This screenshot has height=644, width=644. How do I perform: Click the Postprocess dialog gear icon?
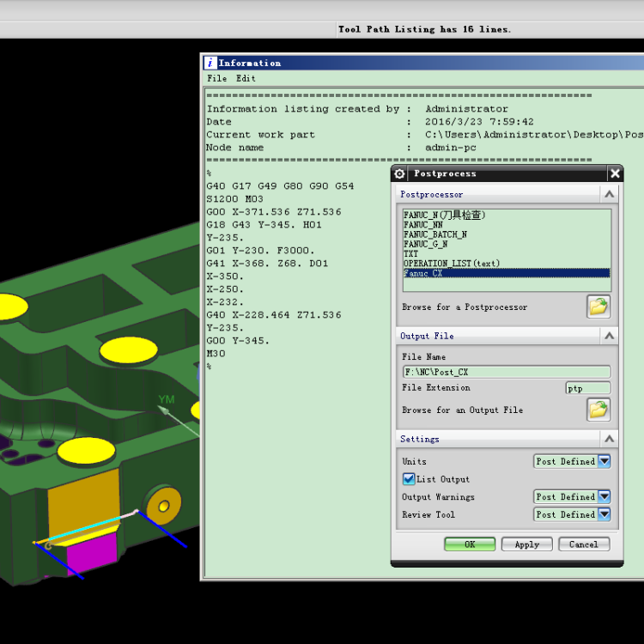click(399, 173)
